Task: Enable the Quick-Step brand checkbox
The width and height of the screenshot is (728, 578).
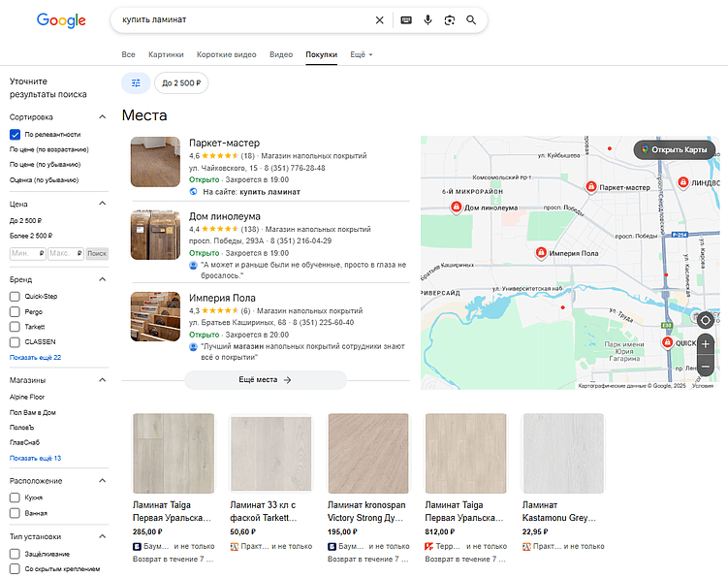Action: tap(15, 297)
